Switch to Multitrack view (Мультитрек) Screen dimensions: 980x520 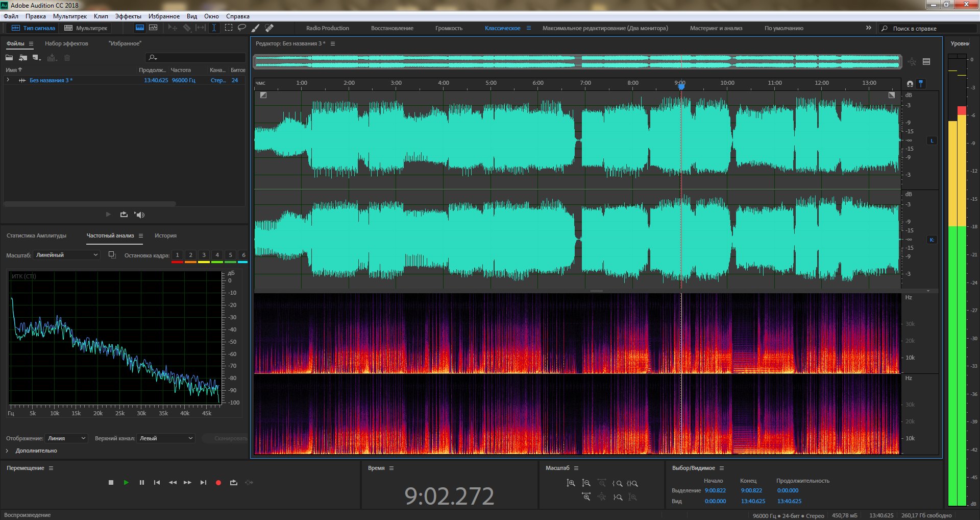(x=86, y=28)
